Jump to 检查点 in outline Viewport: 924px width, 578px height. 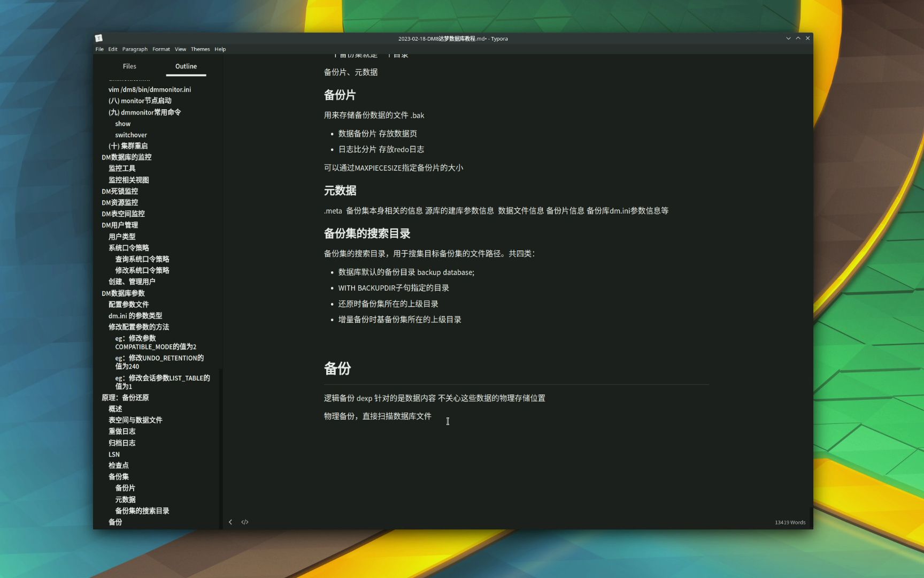pos(118,466)
